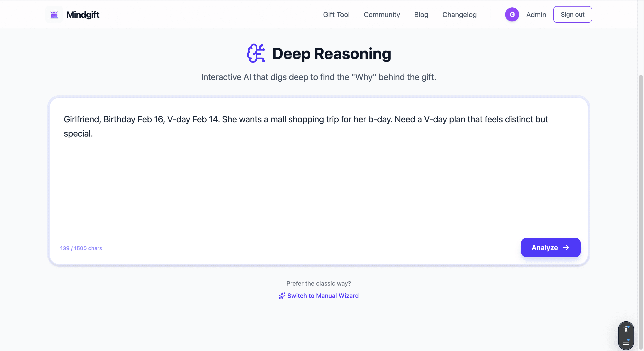Click the sparkle icon before Switch to Manual Wizard
644x351 pixels.
282,296
